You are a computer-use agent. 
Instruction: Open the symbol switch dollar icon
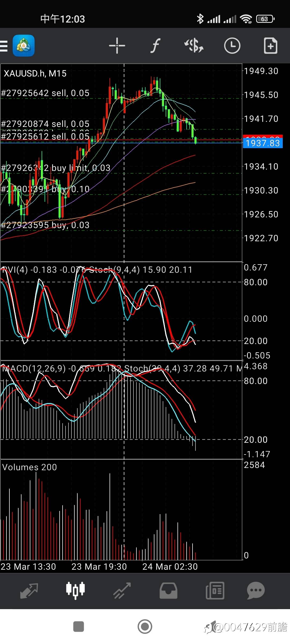(194, 46)
